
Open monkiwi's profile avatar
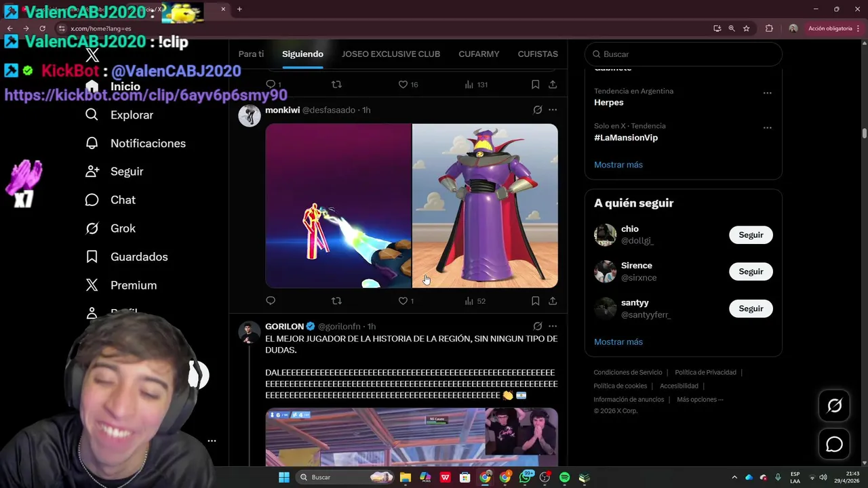pyautogui.click(x=250, y=115)
